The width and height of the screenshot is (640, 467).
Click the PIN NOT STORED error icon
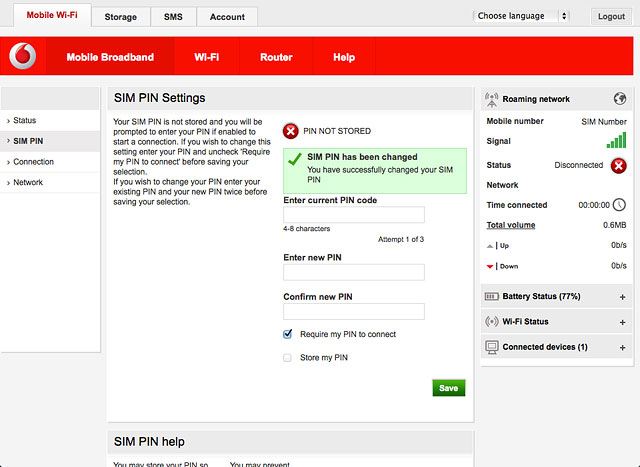click(x=291, y=131)
